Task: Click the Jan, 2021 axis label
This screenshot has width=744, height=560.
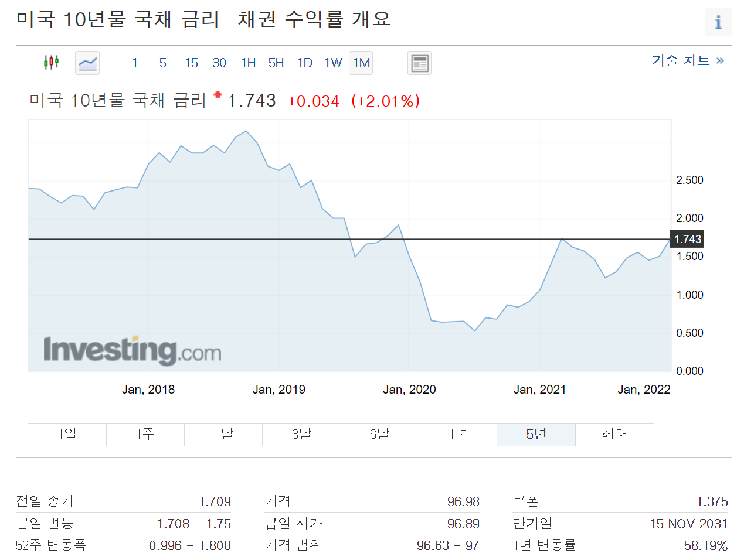Action: [540, 390]
